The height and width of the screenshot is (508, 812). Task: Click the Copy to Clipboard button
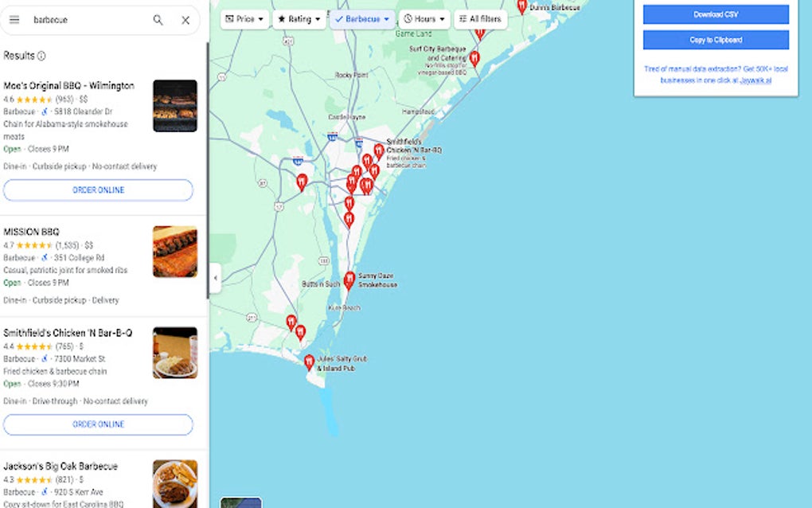716,40
